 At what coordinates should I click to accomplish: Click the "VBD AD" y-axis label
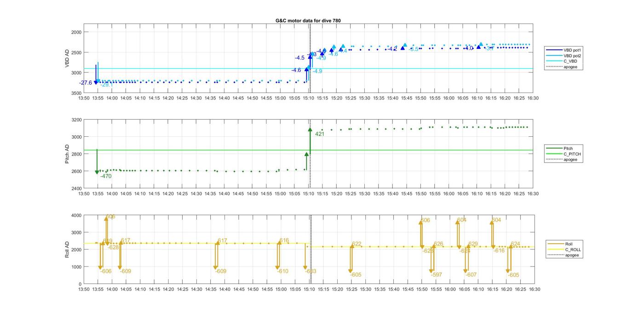coord(67,59)
